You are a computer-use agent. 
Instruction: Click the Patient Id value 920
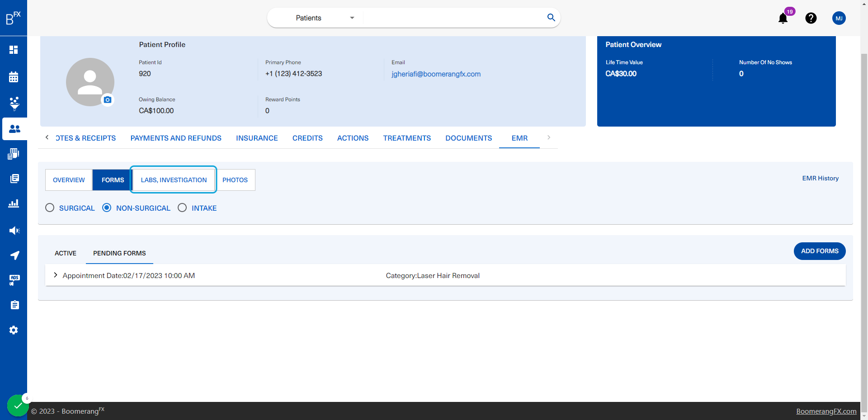[145, 74]
